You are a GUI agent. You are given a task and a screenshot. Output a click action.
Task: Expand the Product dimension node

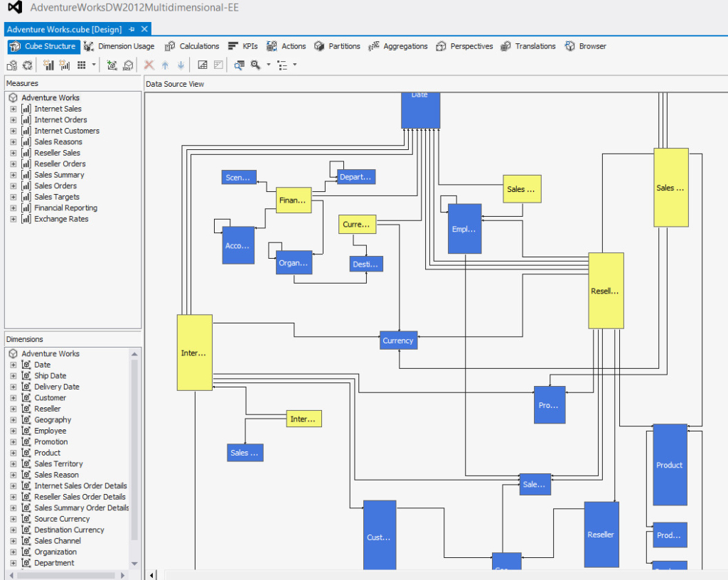pos(13,453)
